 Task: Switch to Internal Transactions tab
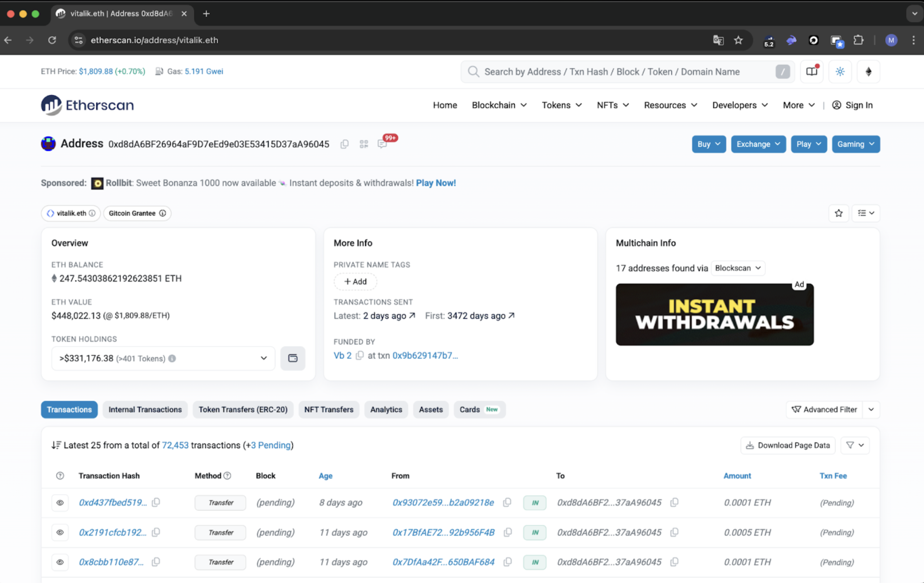(145, 409)
